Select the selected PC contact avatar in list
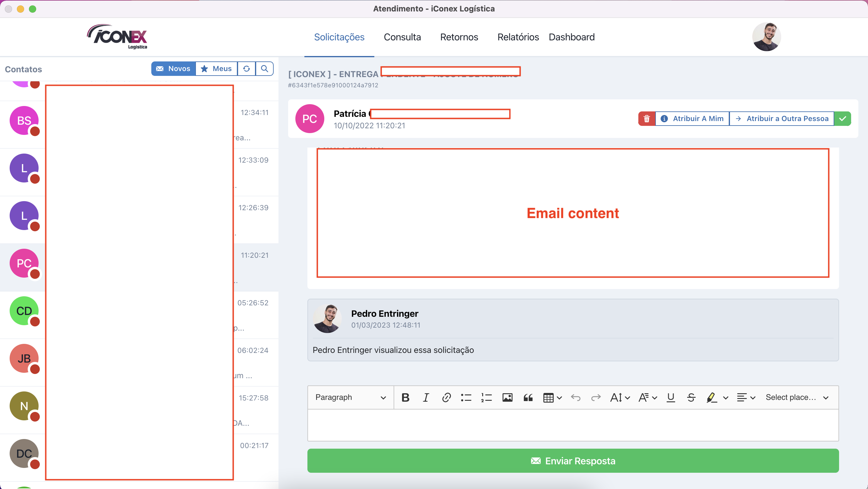The image size is (868, 489). (x=24, y=263)
